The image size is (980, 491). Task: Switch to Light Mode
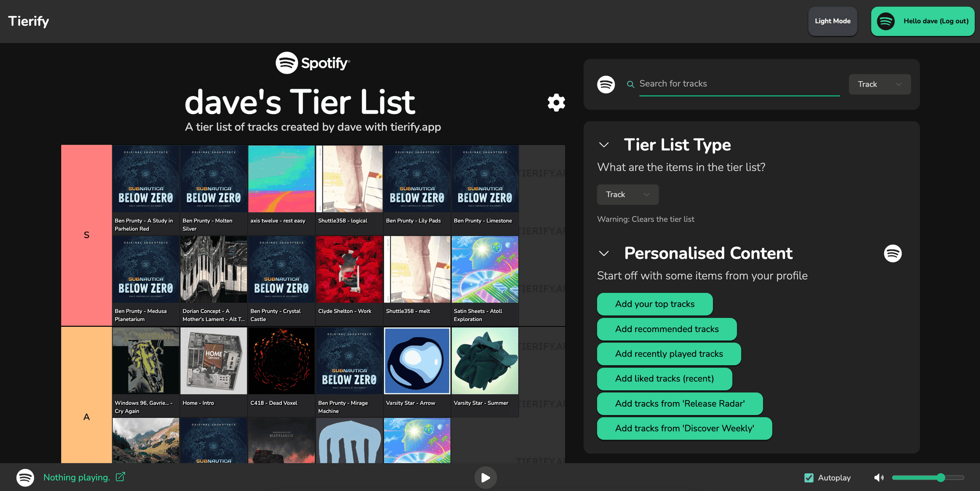click(833, 21)
